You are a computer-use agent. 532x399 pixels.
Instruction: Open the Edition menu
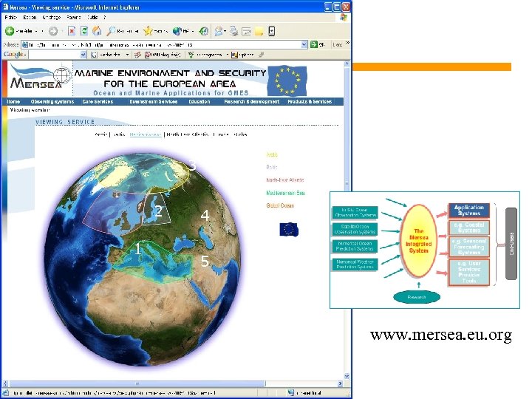[30, 17]
